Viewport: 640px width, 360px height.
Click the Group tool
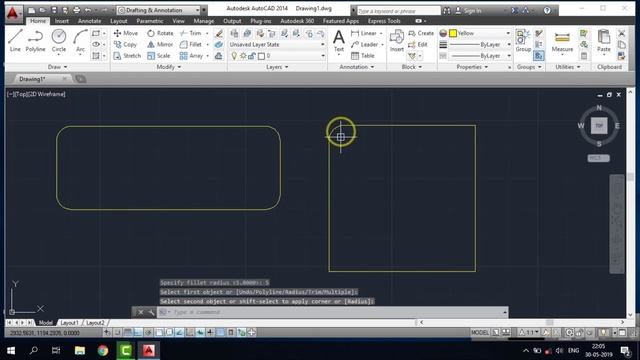tap(523, 40)
